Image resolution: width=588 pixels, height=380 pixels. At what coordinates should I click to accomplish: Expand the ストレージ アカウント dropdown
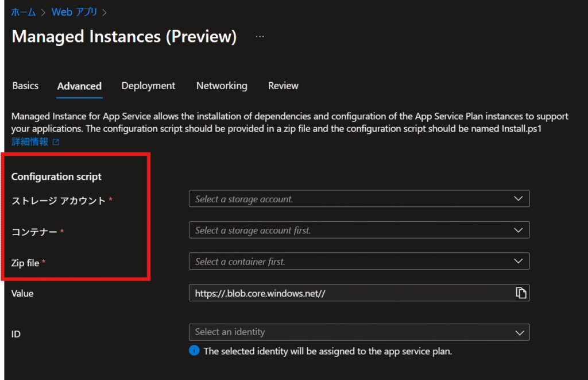point(359,199)
